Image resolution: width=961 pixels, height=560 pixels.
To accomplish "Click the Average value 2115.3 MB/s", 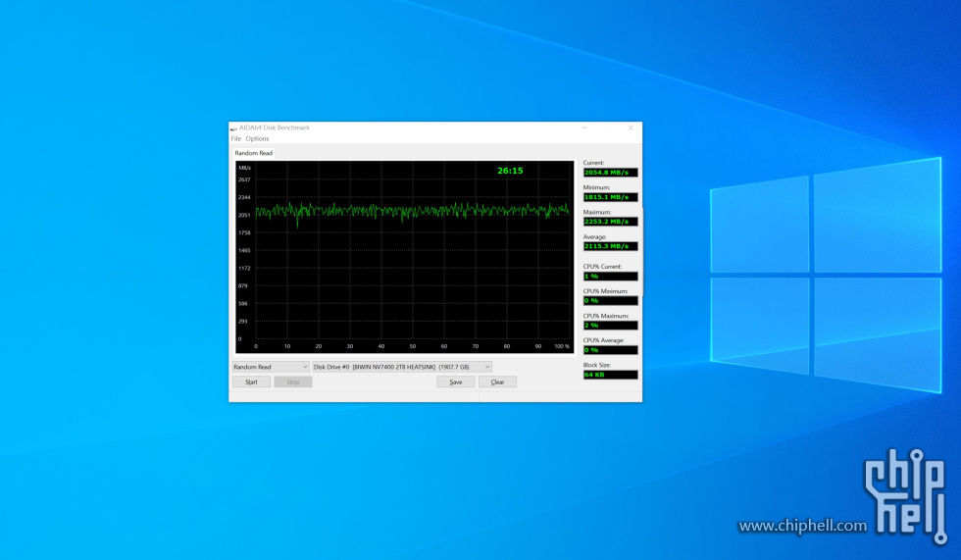I will 610,246.
